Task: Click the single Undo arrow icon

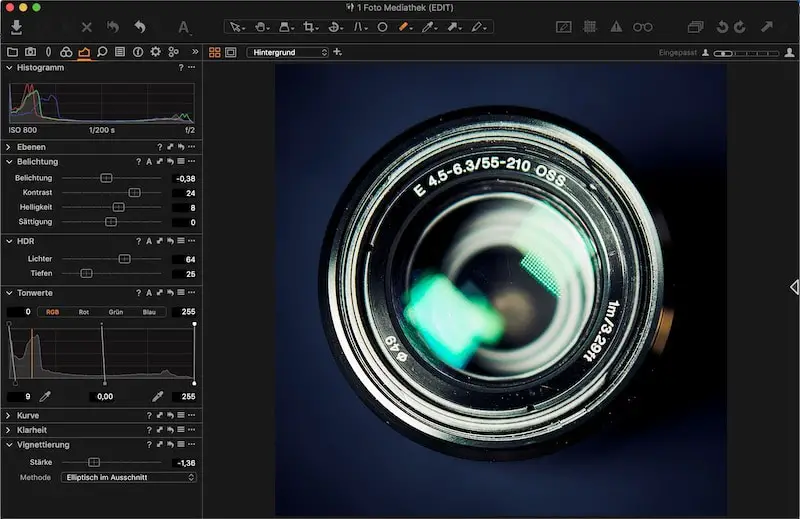Action: point(140,27)
